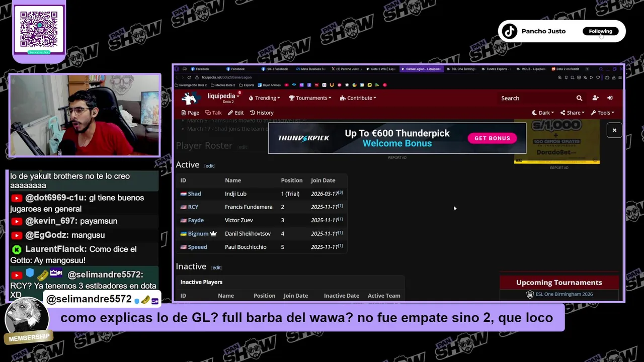644x362 pixels.
Task: Open RCY player page
Action: coord(193,207)
